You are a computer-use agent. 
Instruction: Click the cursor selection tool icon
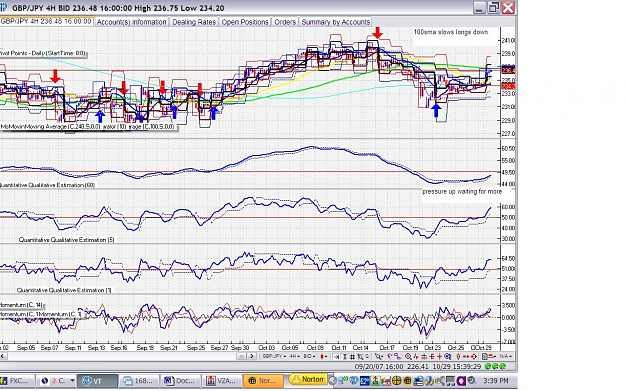pos(360,356)
